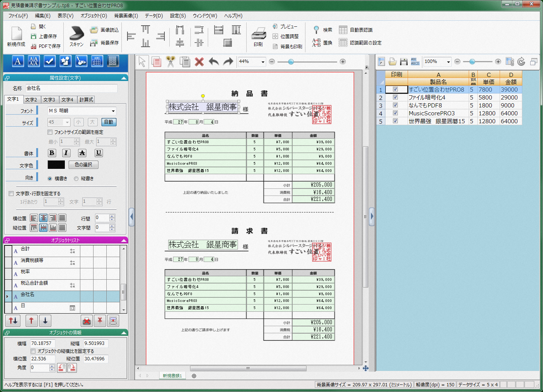Click the 色の選択 button
This screenshot has height=392, width=543.
pyautogui.click(x=83, y=165)
